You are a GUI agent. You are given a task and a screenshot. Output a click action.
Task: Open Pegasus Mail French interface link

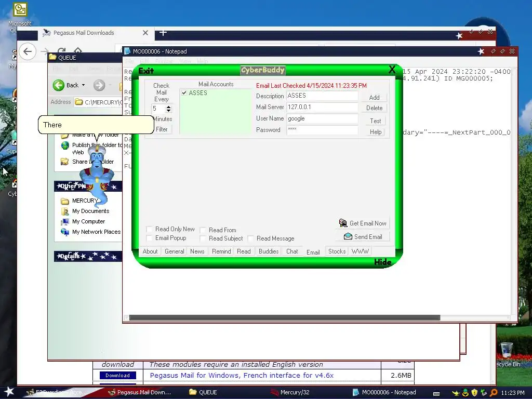pos(242,375)
